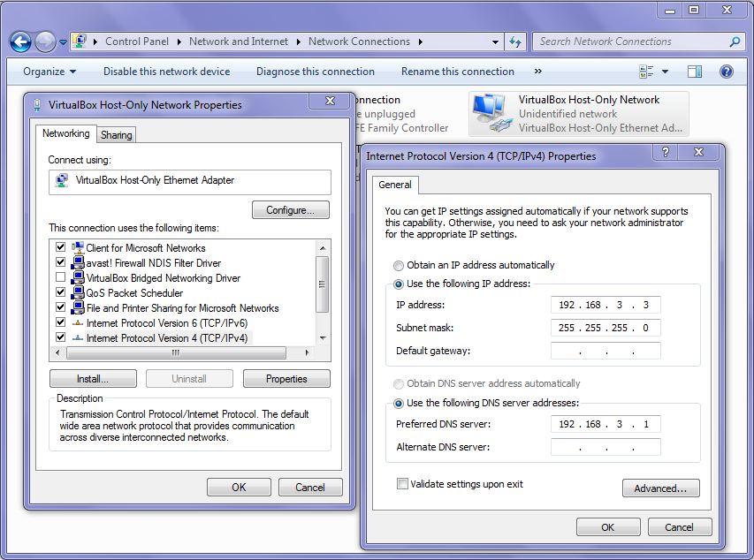Click the items list horizontal scrollbar thumb
754x560 pixels.
(x=176, y=353)
